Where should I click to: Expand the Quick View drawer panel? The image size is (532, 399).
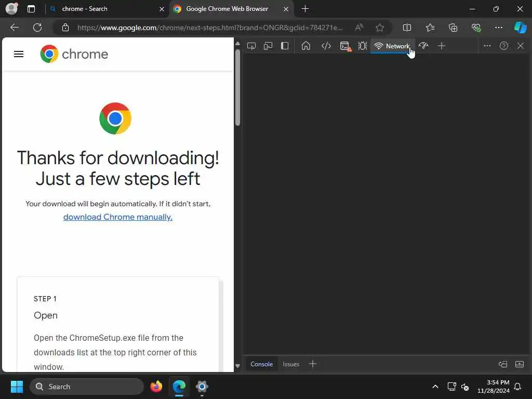pos(520,364)
